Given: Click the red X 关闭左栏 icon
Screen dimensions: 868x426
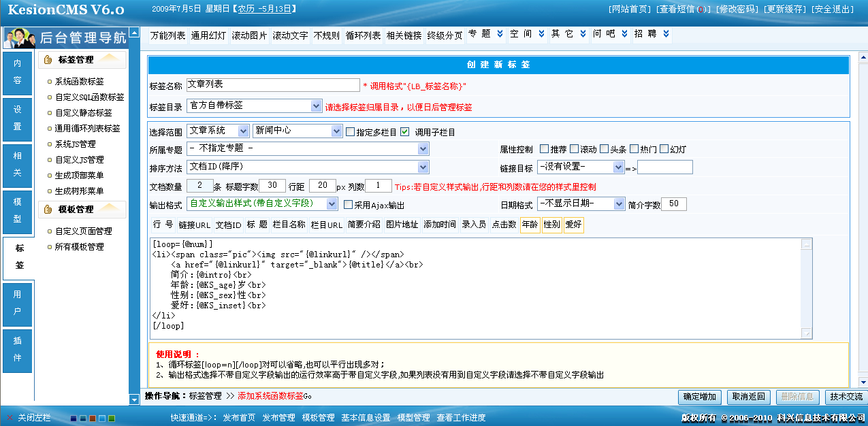Looking at the screenshot, I should point(10,417).
